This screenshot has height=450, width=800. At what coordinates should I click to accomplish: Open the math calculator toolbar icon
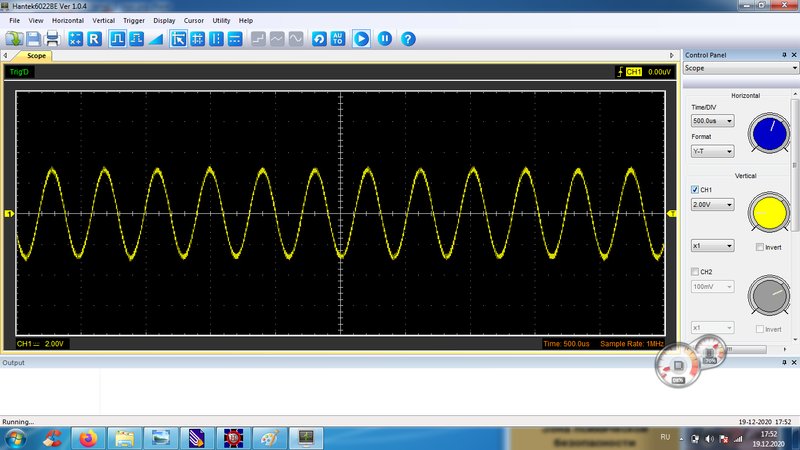pyautogui.click(x=75, y=39)
